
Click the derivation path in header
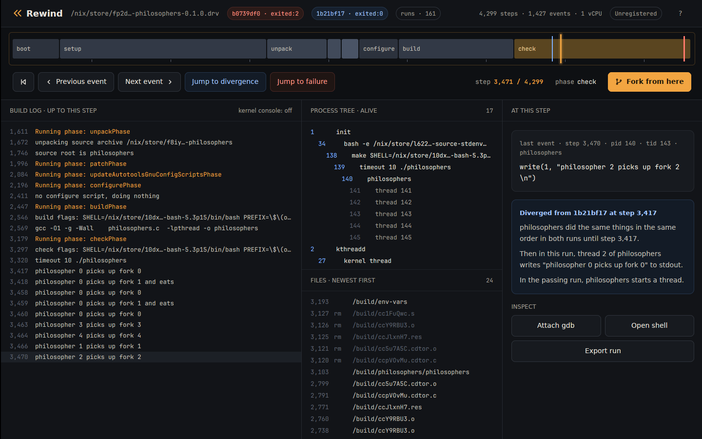click(x=145, y=13)
